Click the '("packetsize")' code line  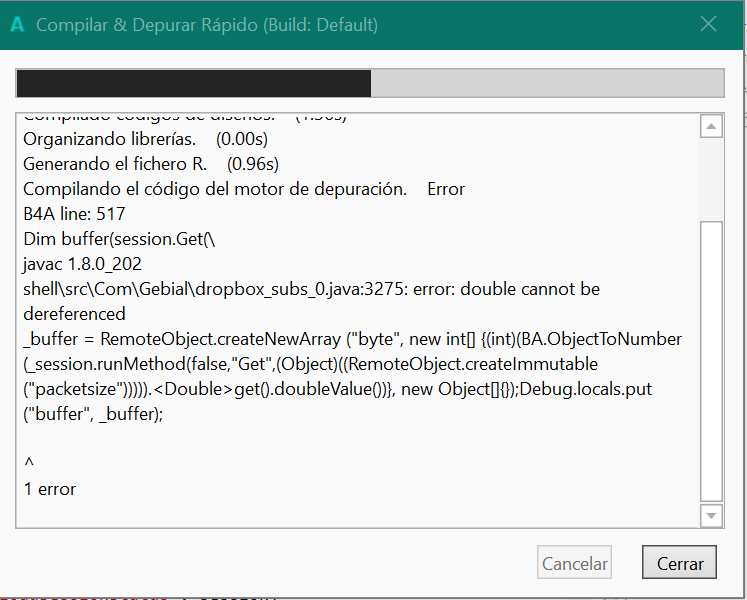click(x=337, y=389)
